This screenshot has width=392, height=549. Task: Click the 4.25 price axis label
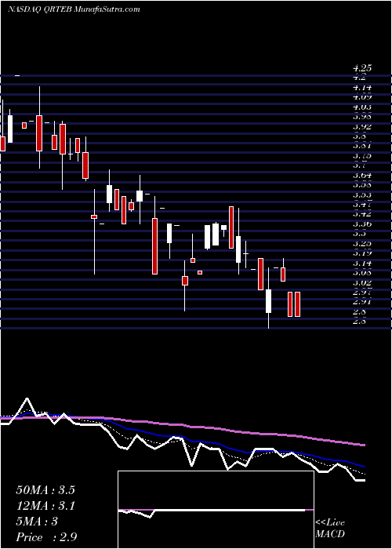362,69
